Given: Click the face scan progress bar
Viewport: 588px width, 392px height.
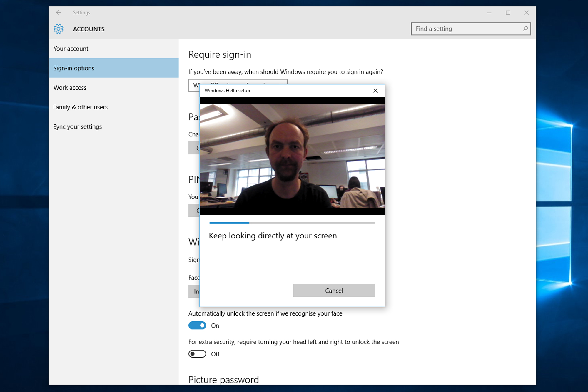Looking at the screenshot, I should pyautogui.click(x=292, y=223).
